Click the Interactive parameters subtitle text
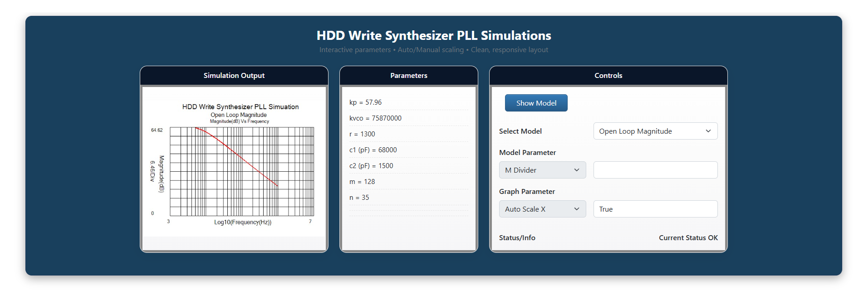The width and height of the screenshot is (868, 290). pyautogui.click(x=434, y=50)
